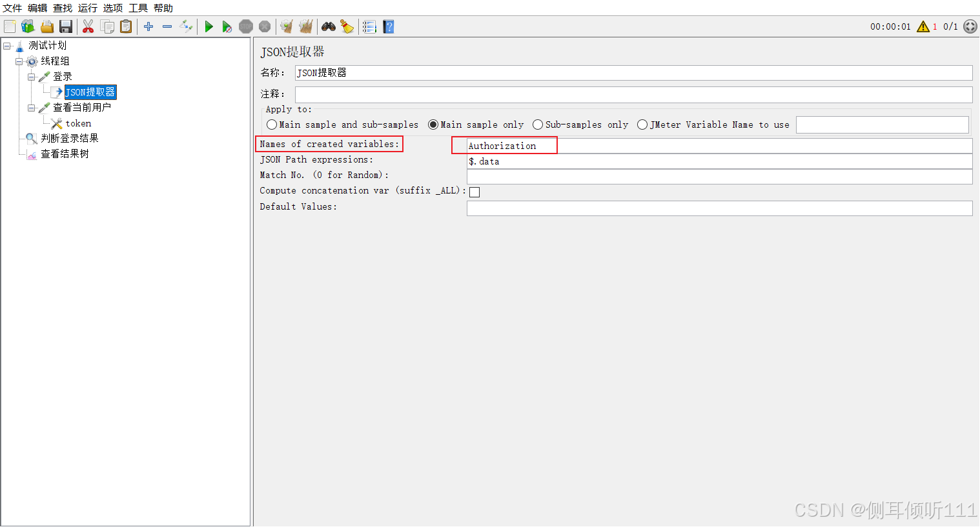Open the 选项 menu

tap(113, 8)
